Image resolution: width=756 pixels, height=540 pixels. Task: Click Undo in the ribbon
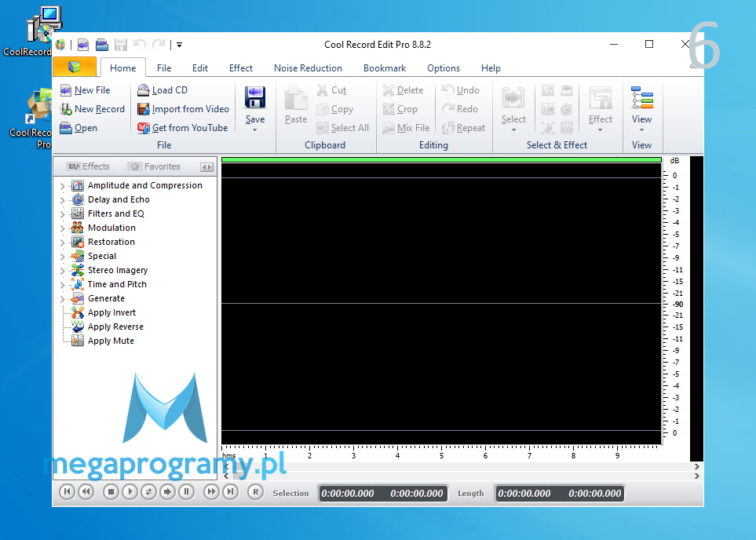(x=461, y=90)
